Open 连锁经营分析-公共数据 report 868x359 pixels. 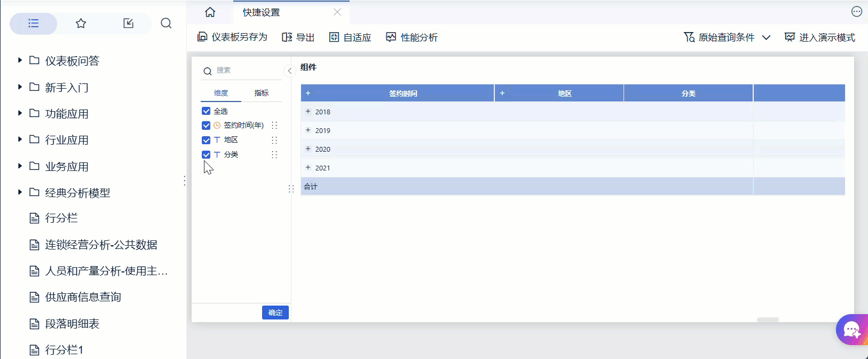pos(101,245)
